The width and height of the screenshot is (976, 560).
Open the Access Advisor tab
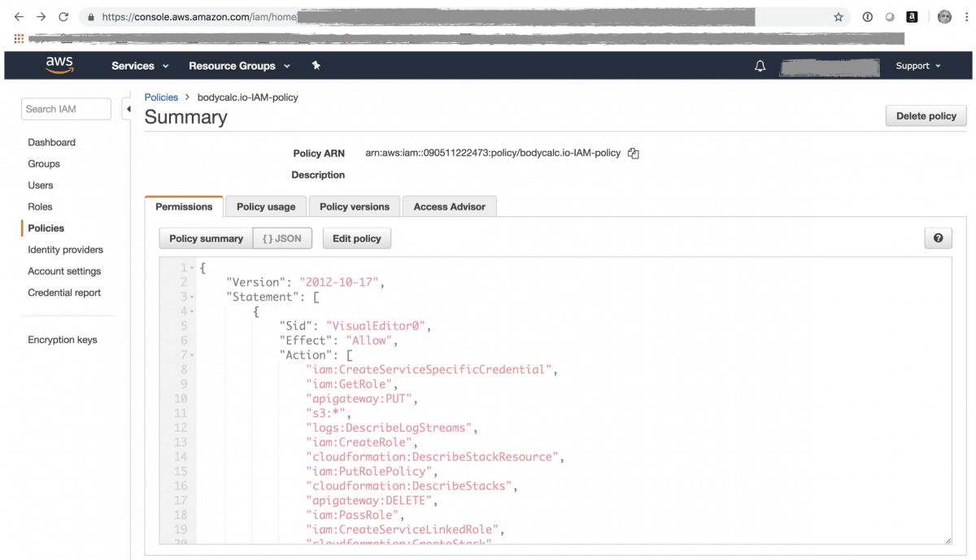(449, 206)
